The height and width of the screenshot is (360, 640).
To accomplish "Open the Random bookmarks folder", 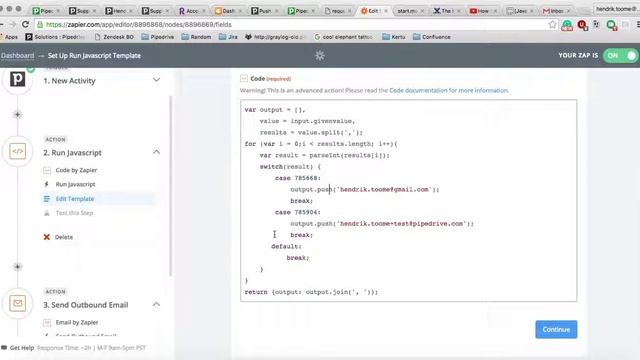I will tap(196, 37).
